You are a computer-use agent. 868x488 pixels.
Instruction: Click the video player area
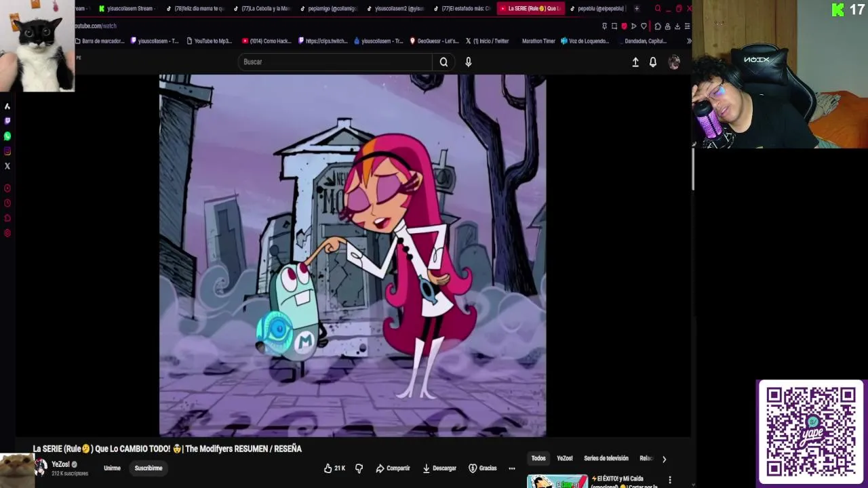[x=353, y=256]
